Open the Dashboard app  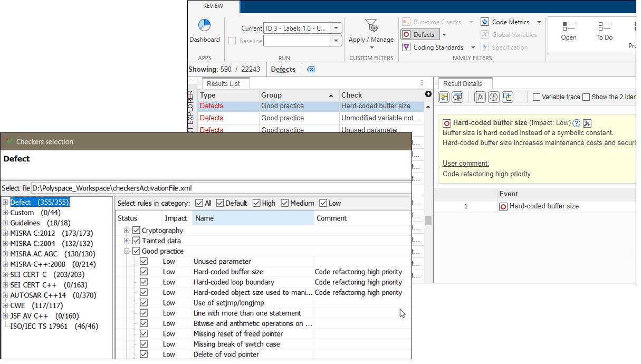[x=204, y=32]
